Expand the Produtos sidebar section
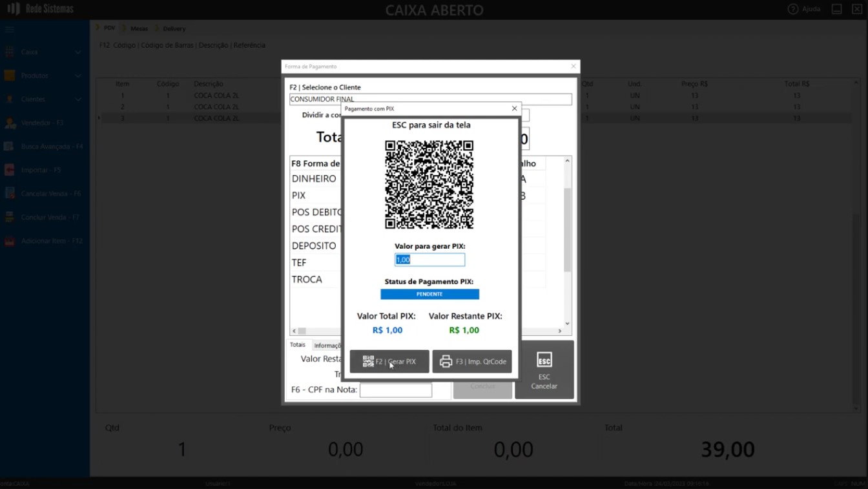 tap(77, 76)
